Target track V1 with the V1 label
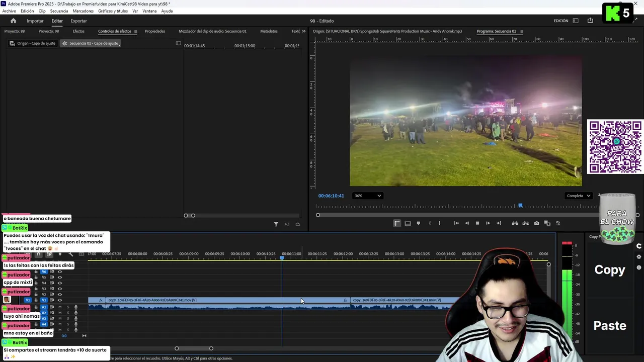The width and height of the screenshot is (644, 362). pos(44,300)
